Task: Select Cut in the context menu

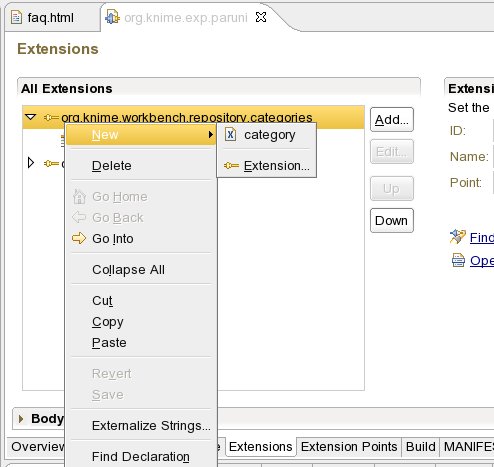Action: [141, 301]
